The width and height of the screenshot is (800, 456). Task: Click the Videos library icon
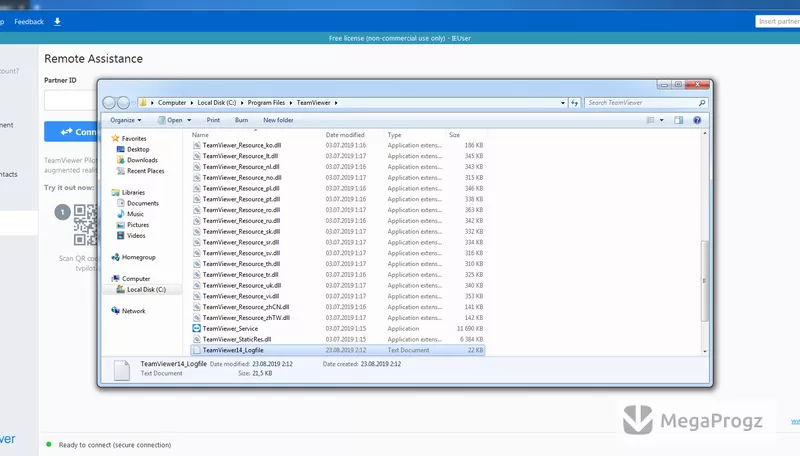point(121,235)
